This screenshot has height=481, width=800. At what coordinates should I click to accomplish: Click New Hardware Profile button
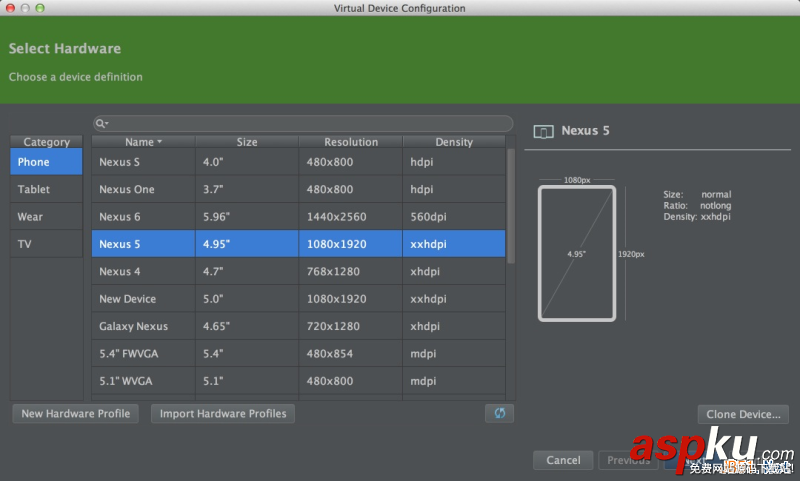76,414
